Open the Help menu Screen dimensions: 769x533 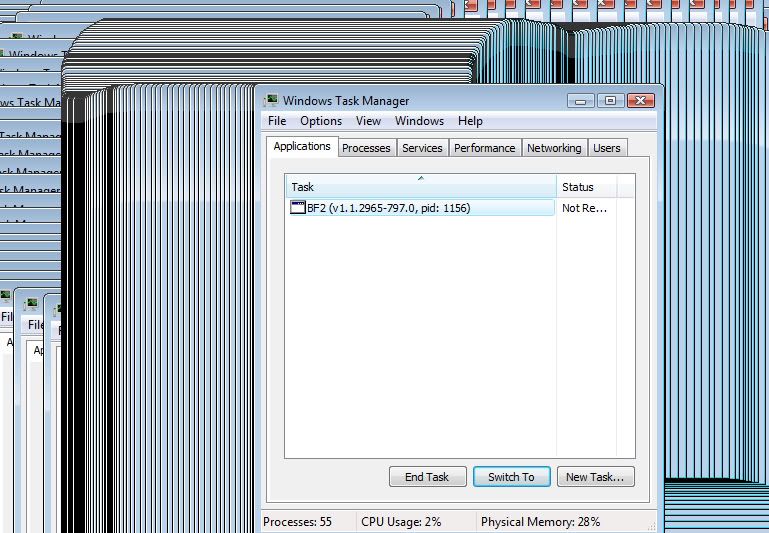coord(470,121)
